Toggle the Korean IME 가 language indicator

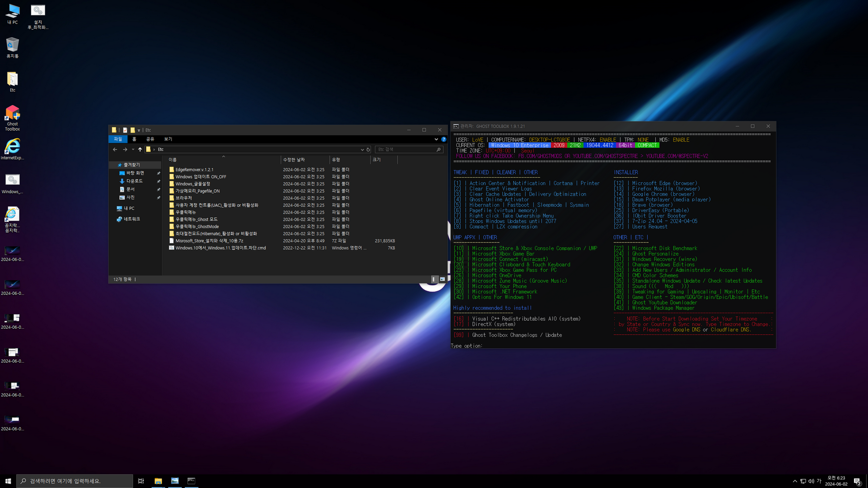tap(819, 481)
